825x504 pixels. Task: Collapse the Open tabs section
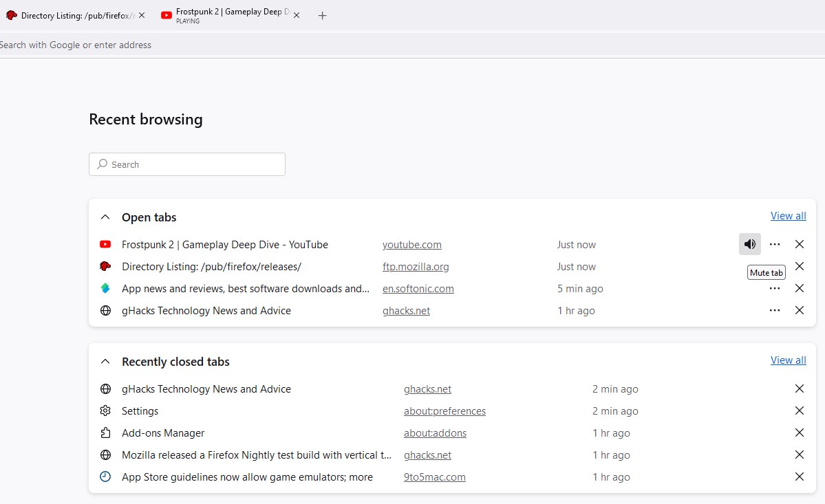click(105, 216)
